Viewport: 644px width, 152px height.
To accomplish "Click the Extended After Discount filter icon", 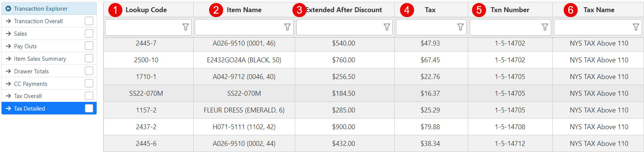I will 387,27.
